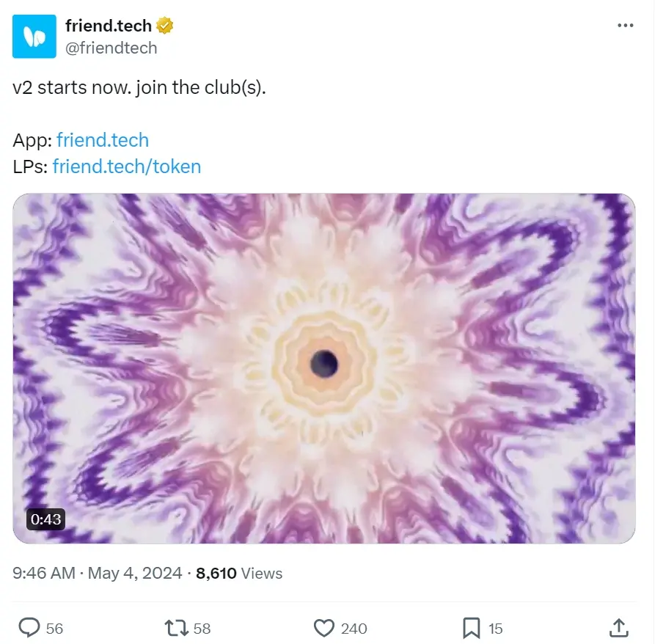This screenshot has height=644, width=663.
Task: Follow the friend.tech/token LPs link
Action: pyautogui.click(x=126, y=167)
